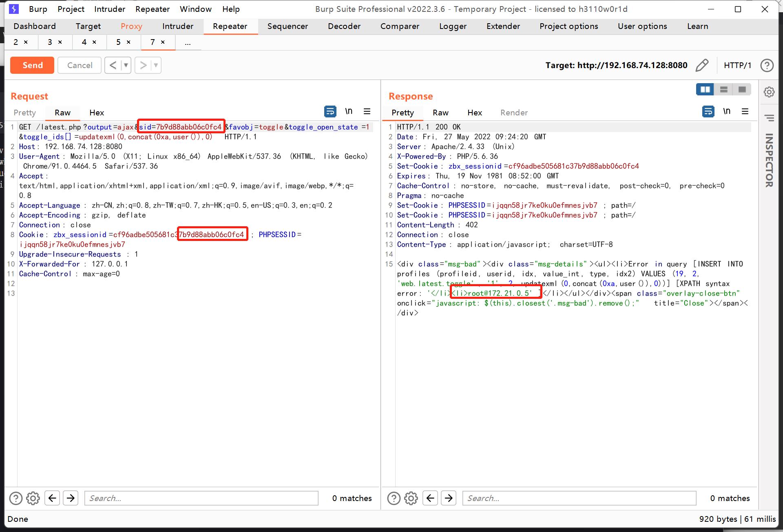Open the Intruder menu
Viewport: 783px width, 532px height.
tap(110, 9)
